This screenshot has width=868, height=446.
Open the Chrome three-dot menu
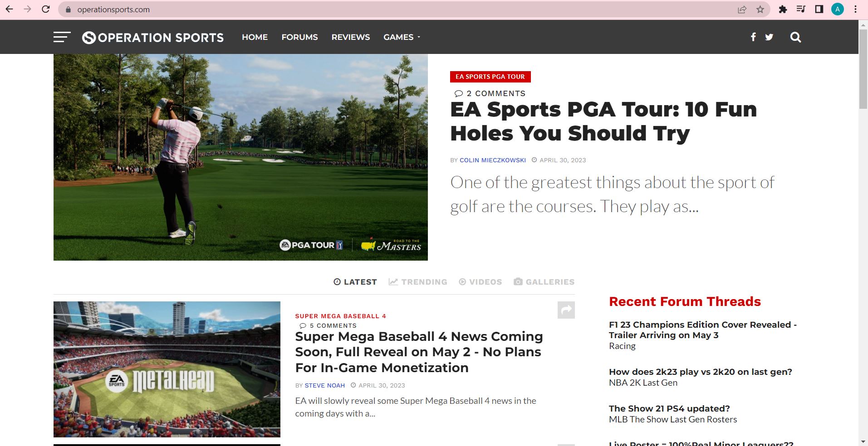click(856, 9)
